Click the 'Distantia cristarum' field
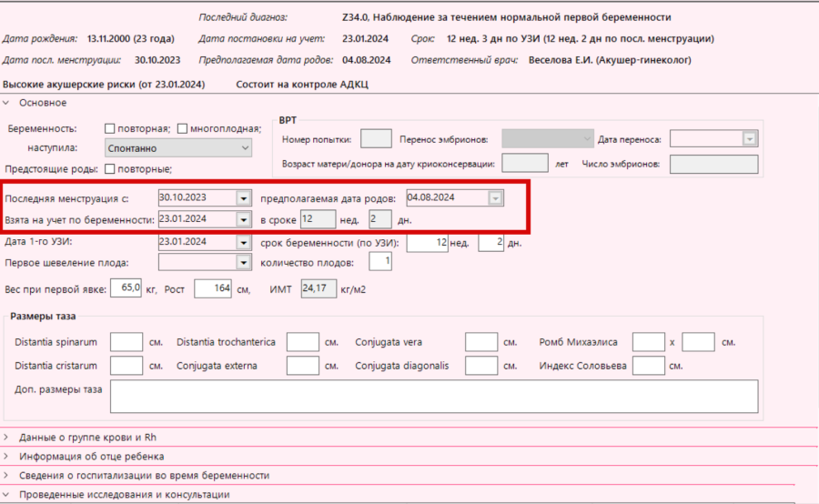The height and width of the screenshot is (504, 819). point(126,366)
